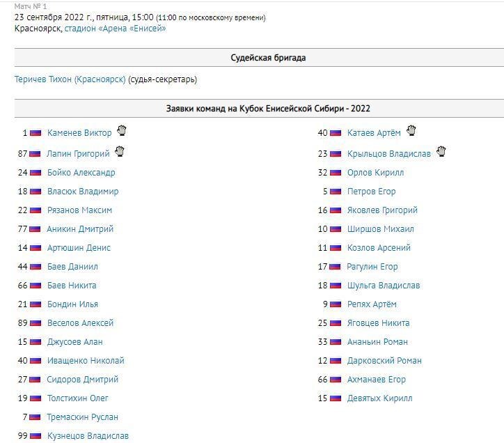
Task: Open player profile Девятых Кирилл
Action: (379, 398)
